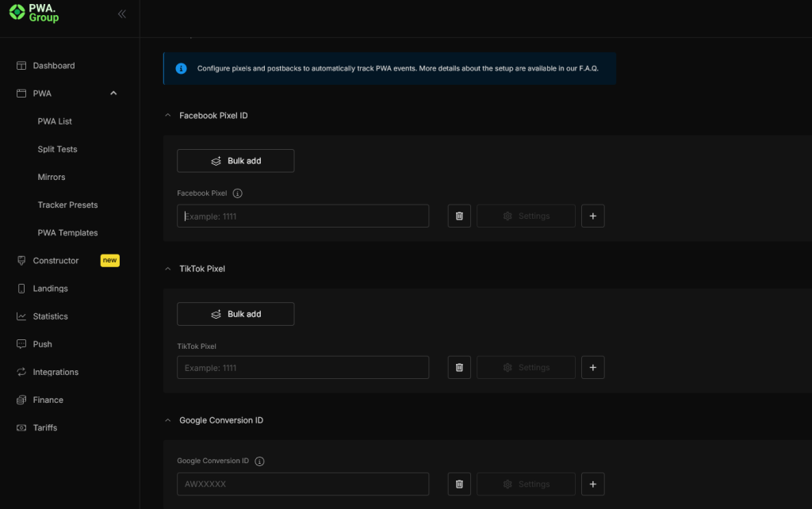Show Facebook Pixel info tooltip icon

(237, 193)
